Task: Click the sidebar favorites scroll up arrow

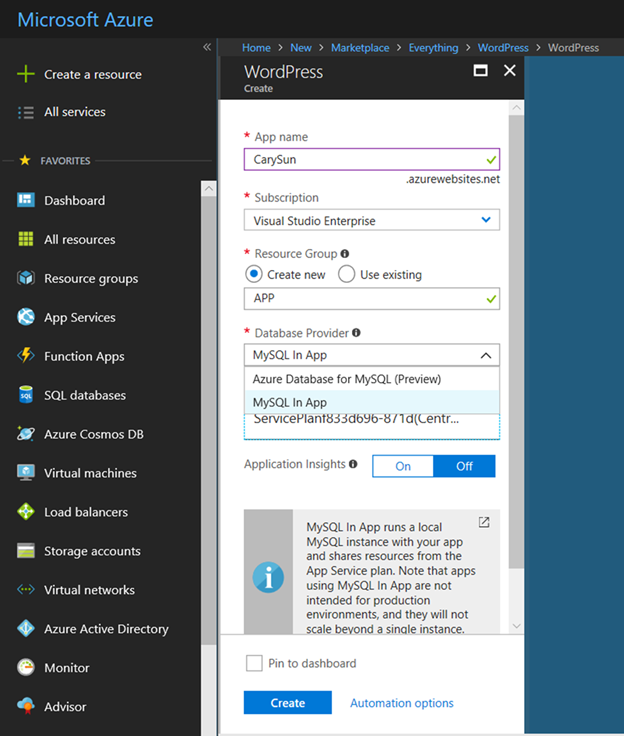Action: pyautogui.click(x=209, y=189)
